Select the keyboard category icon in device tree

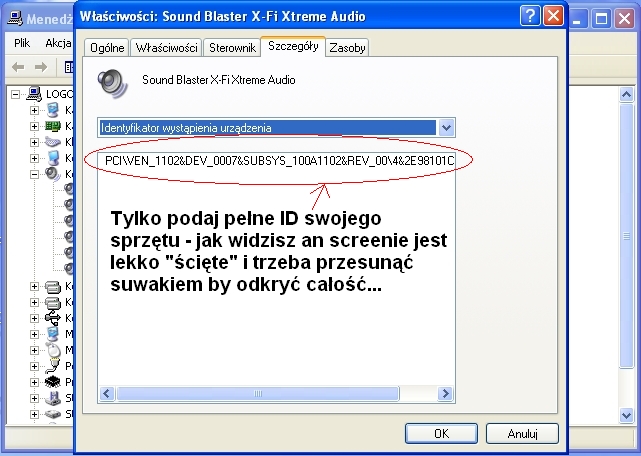[52, 142]
